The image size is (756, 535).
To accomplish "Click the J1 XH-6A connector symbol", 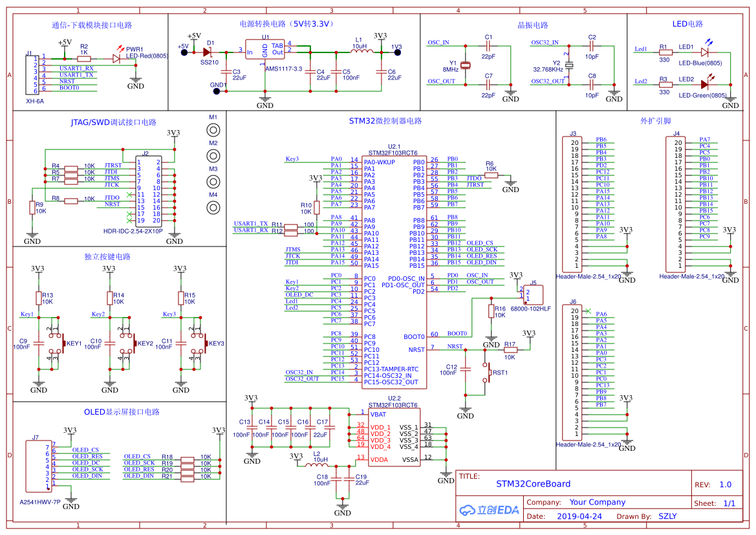I will pyautogui.click(x=32, y=75).
